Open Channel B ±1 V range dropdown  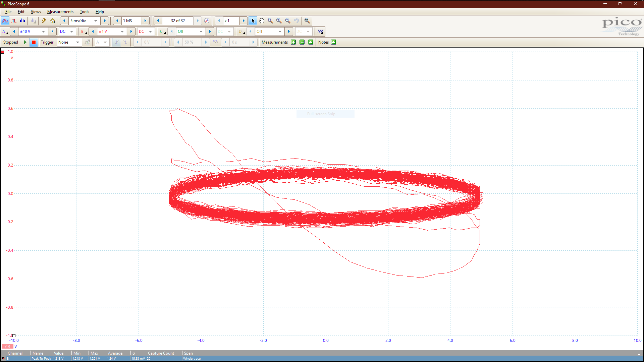click(x=122, y=32)
